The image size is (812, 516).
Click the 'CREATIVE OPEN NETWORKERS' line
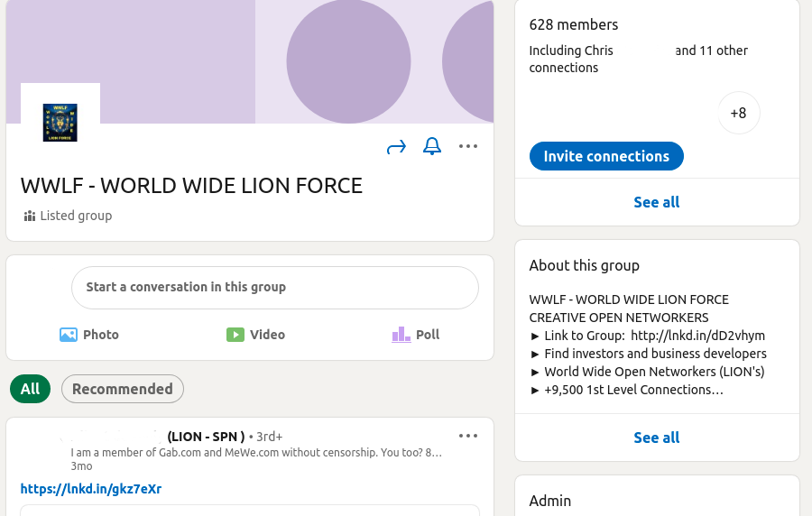[x=619, y=318]
